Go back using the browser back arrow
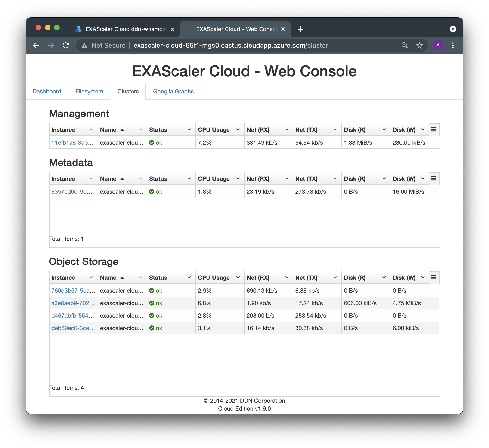Image resolution: width=489 pixels, height=448 pixels. coord(36,45)
